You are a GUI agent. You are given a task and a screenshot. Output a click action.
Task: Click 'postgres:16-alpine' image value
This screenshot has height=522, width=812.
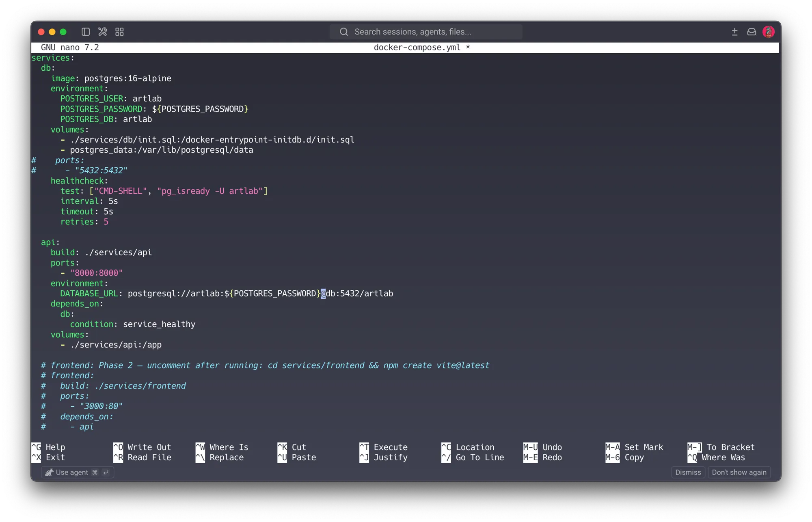coord(128,78)
